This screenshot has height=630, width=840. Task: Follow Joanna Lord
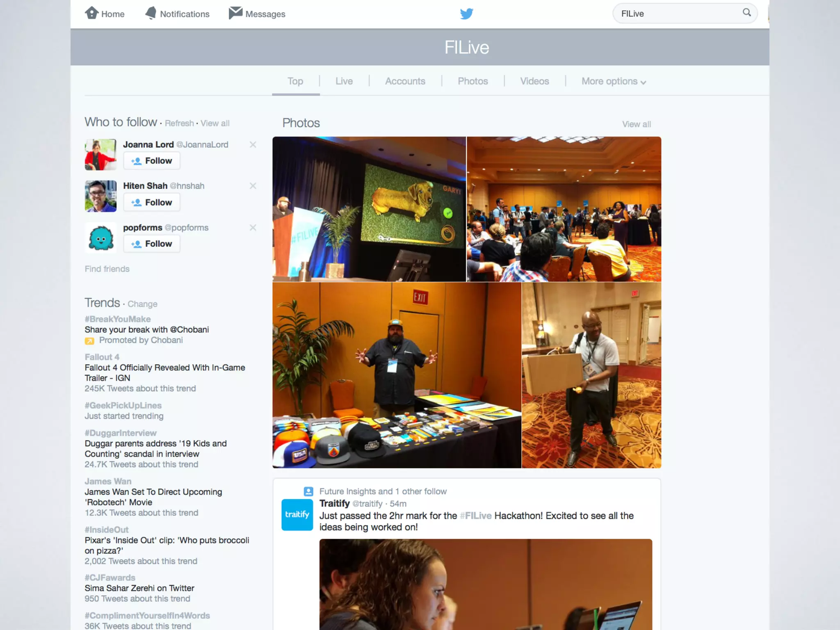tap(152, 161)
